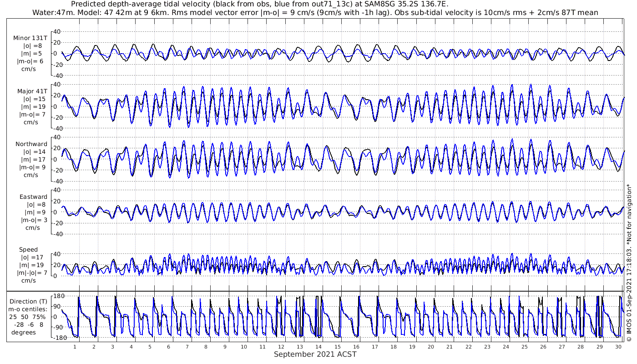Click the day 8 tick label

[206, 347]
